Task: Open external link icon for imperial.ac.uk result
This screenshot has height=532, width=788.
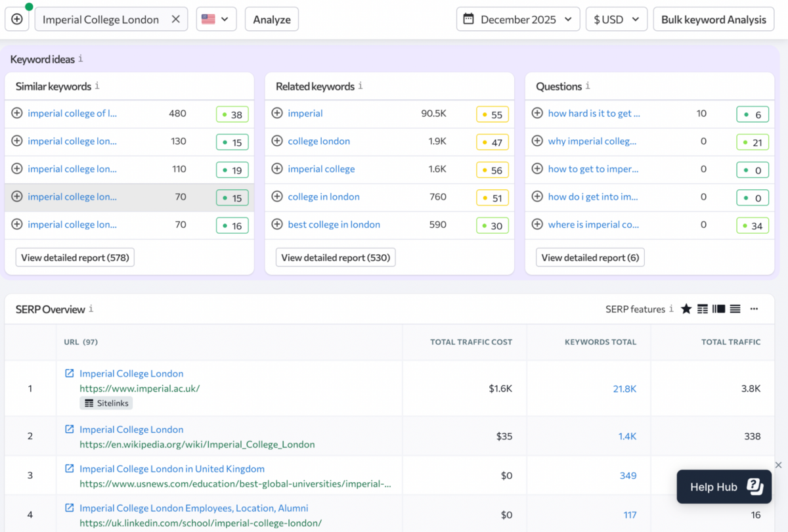Action: (x=70, y=373)
